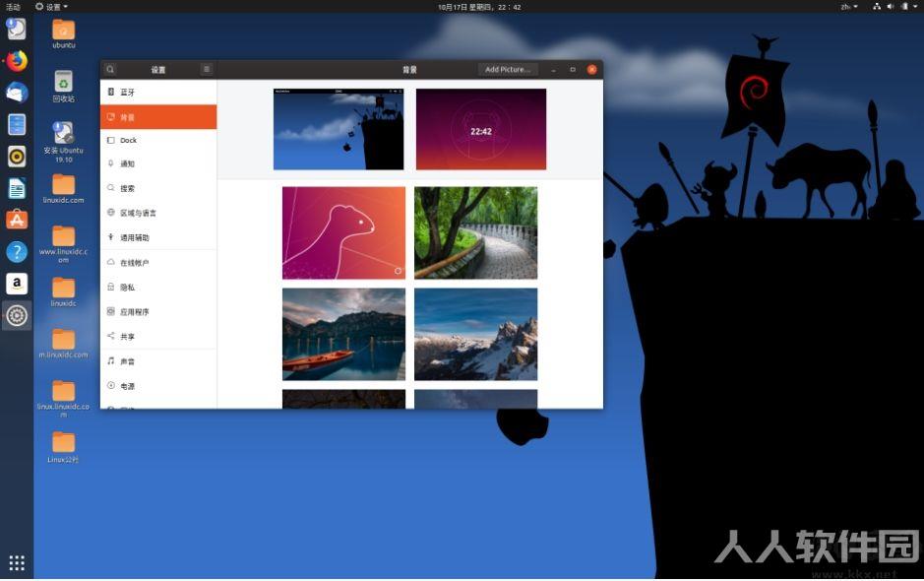Select 蓝牙 (Bluetooth) in the settings sidebar

(158, 92)
